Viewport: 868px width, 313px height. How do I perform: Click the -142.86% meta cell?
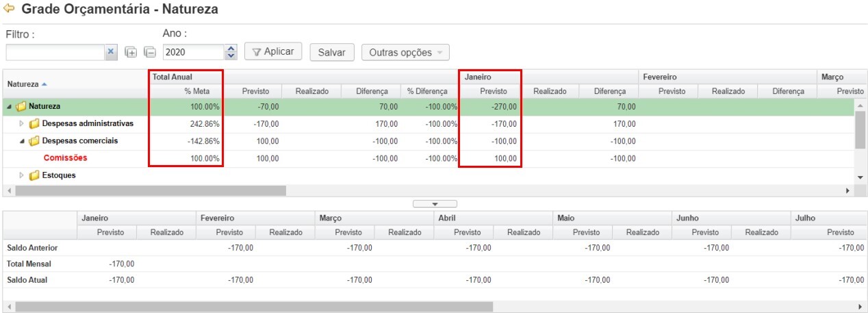point(186,141)
